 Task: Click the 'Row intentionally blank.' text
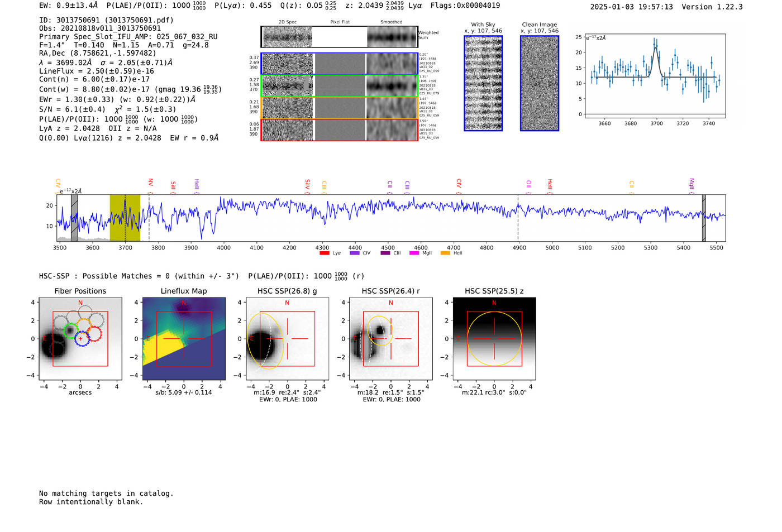[x=91, y=502]
